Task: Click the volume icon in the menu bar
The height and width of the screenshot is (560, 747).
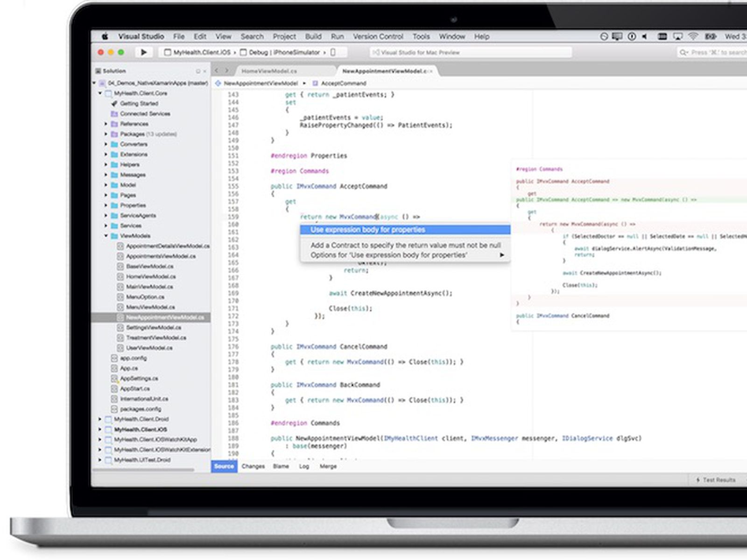Action: [645, 36]
